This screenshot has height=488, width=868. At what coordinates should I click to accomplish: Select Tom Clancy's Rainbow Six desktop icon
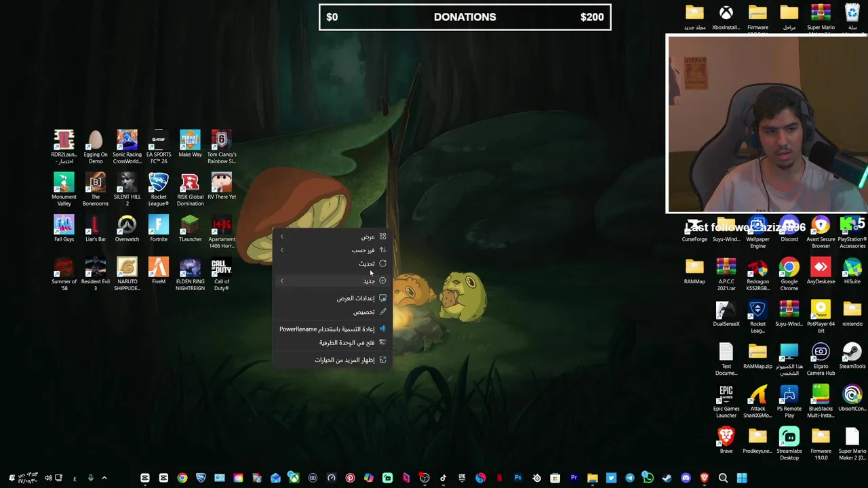point(222,147)
